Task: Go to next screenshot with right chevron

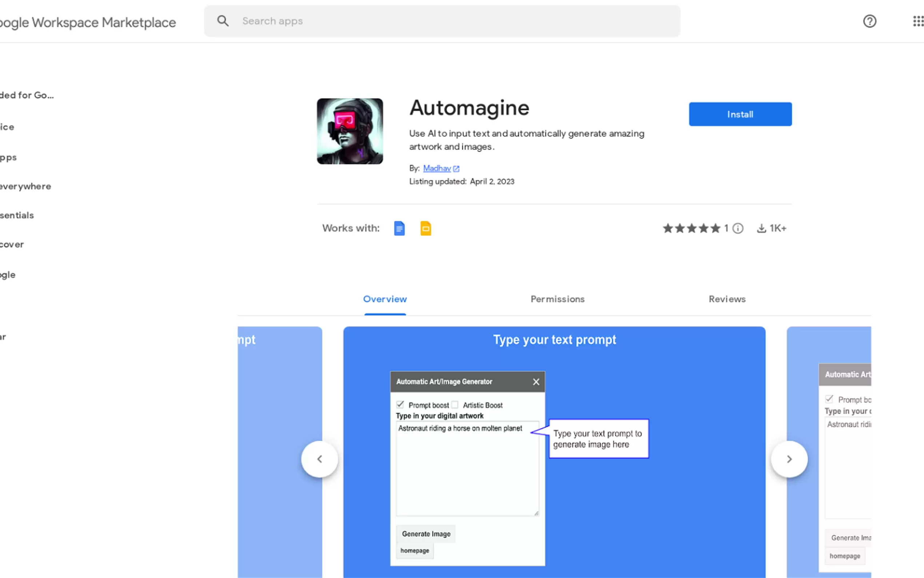Action: tap(789, 459)
